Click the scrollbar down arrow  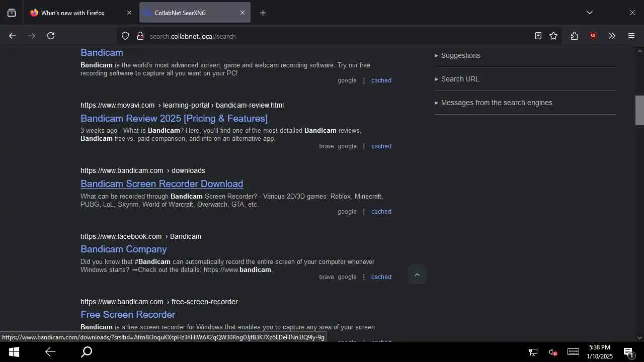coord(639,338)
